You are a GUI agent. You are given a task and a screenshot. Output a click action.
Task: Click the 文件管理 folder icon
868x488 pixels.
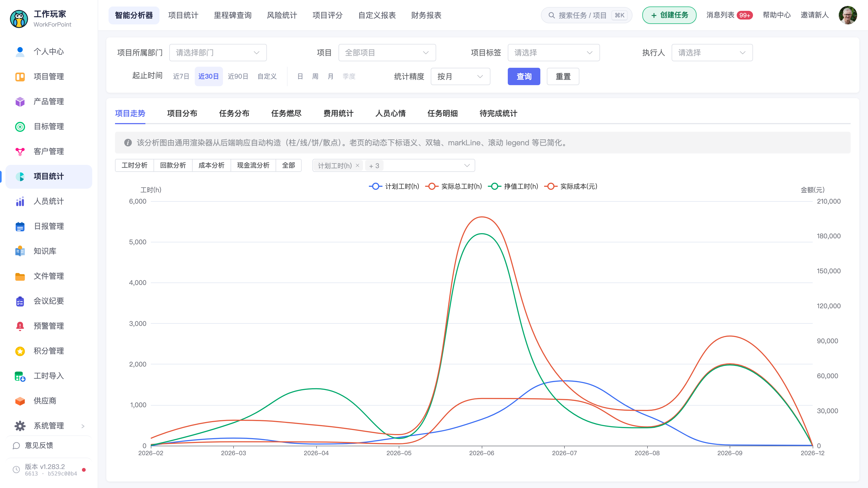20,276
